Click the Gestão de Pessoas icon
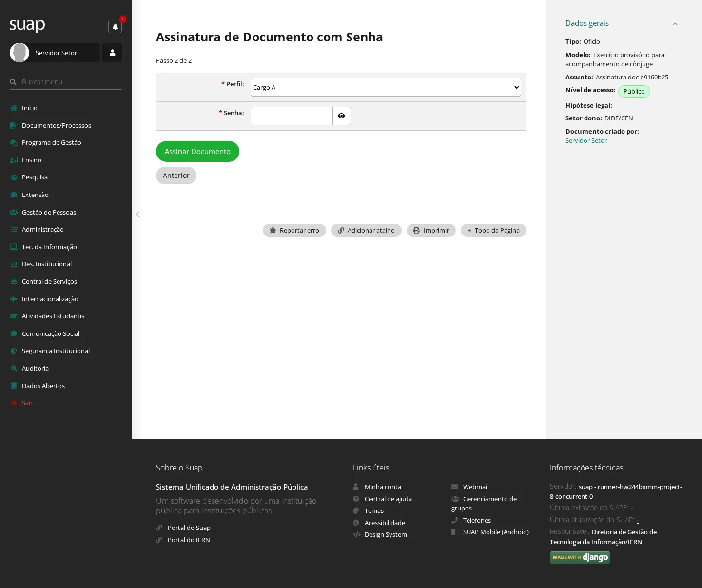 pyautogui.click(x=14, y=212)
